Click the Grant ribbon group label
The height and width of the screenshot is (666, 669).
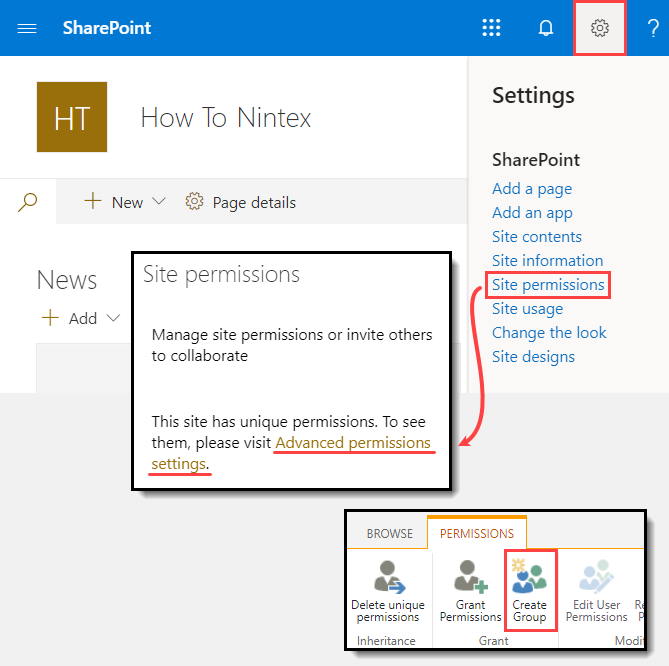click(493, 640)
